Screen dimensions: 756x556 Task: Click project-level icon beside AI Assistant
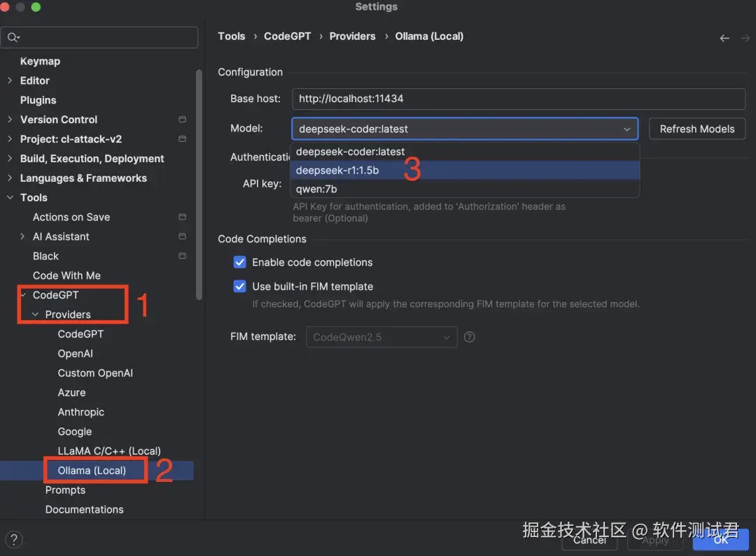click(x=182, y=236)
